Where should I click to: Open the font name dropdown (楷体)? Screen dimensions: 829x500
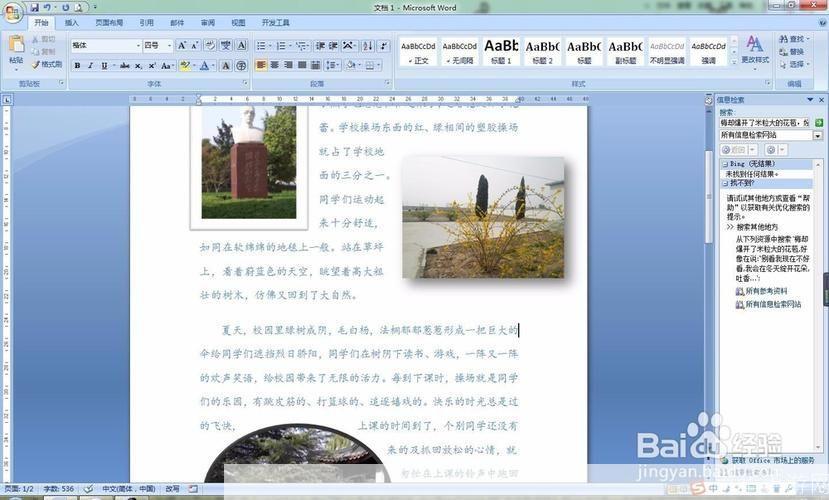point(139,45)
